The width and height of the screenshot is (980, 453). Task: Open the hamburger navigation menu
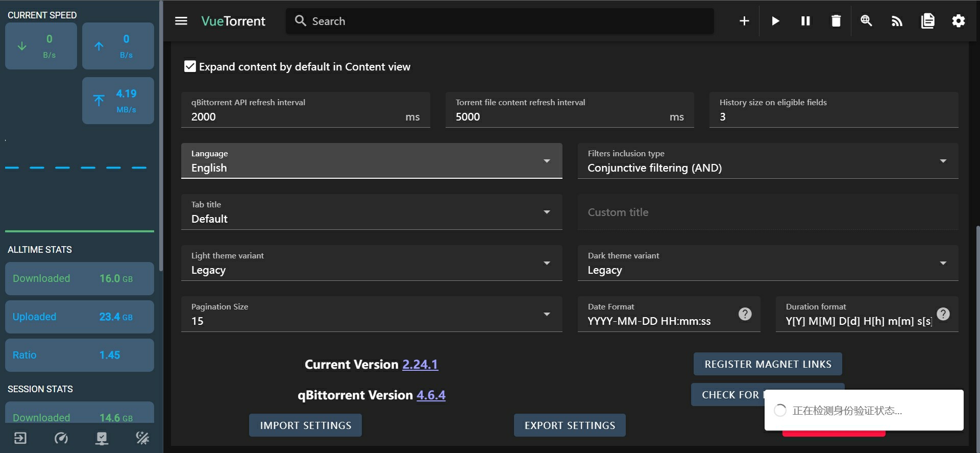pos(181,21)
